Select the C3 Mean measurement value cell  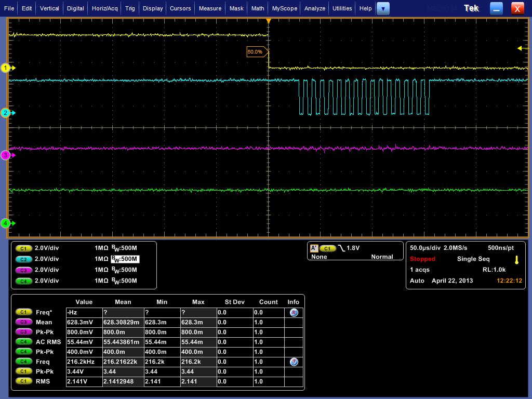pos(83,322)
